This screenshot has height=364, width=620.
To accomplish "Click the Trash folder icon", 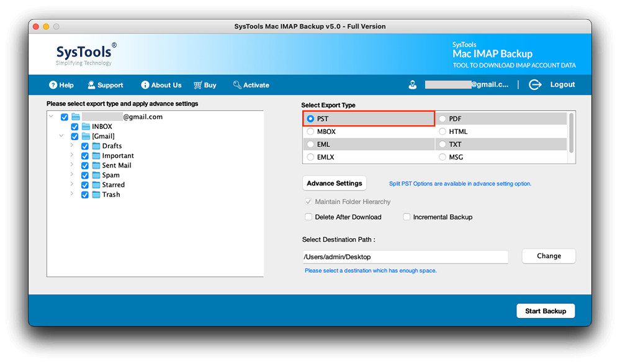I will (x=96, y=195).
